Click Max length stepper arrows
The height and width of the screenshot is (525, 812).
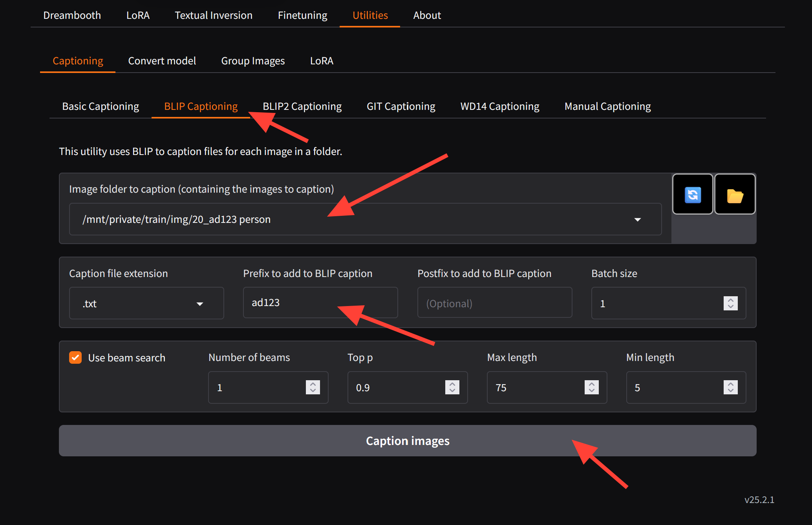(591, 387)
